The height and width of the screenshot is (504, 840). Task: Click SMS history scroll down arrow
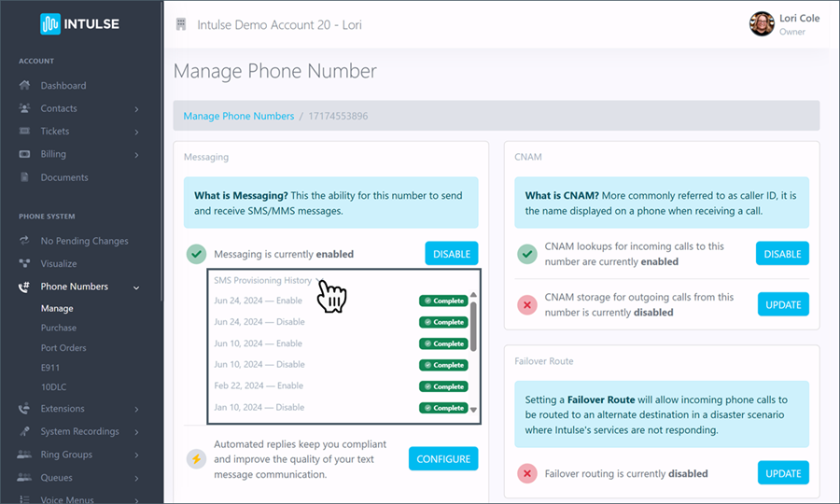click(473, 410)
